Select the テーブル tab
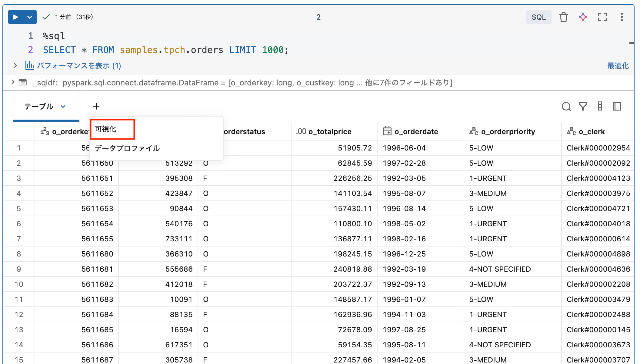640x364 pixels. (x=39, y=106)
